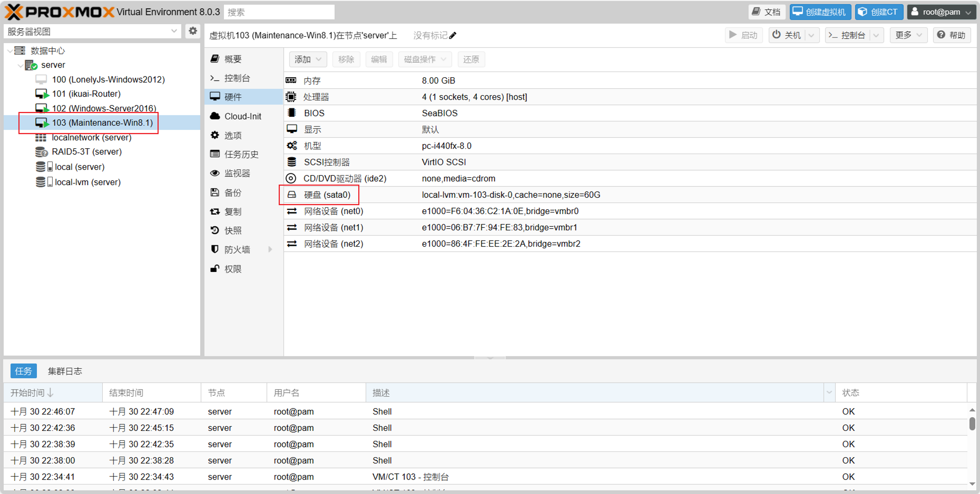Open the Backup (备份) section

233,193
